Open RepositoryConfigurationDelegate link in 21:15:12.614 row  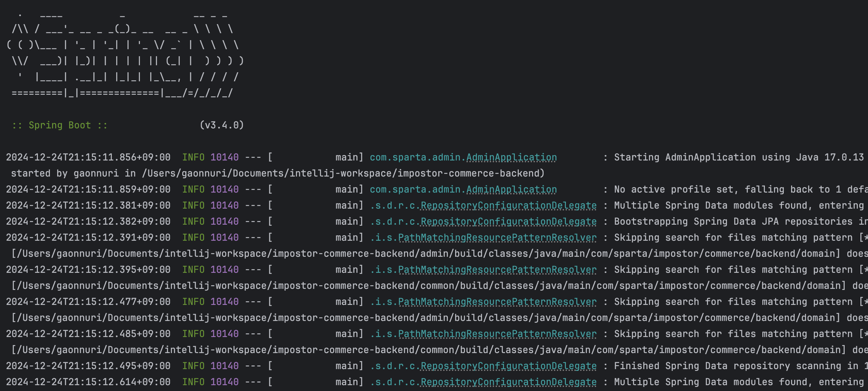click(508, 382)
